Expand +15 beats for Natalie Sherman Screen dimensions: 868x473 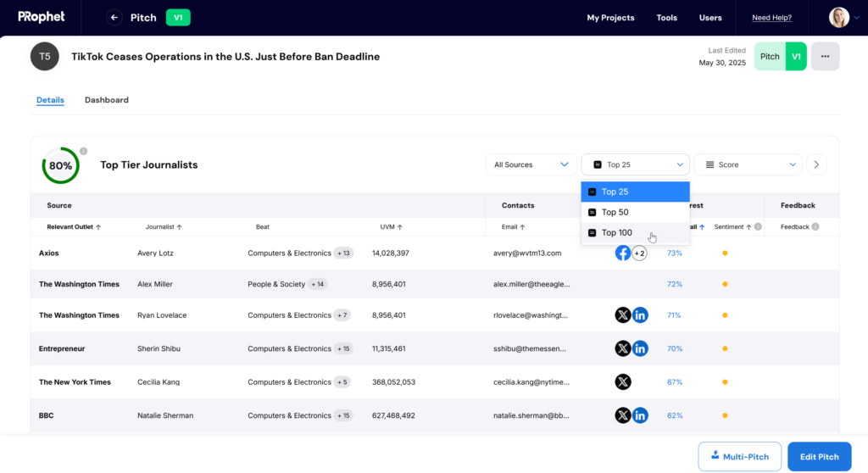344,415
